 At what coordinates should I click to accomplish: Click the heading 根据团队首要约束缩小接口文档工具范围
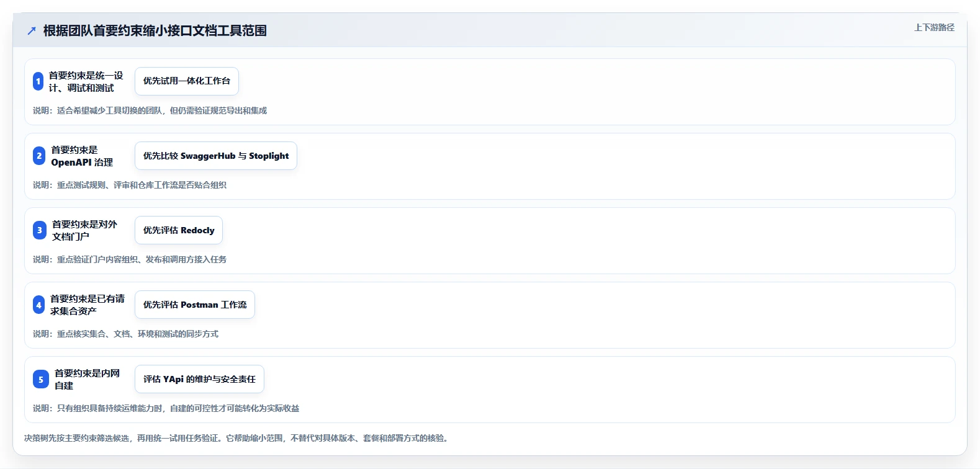[155, 30]
